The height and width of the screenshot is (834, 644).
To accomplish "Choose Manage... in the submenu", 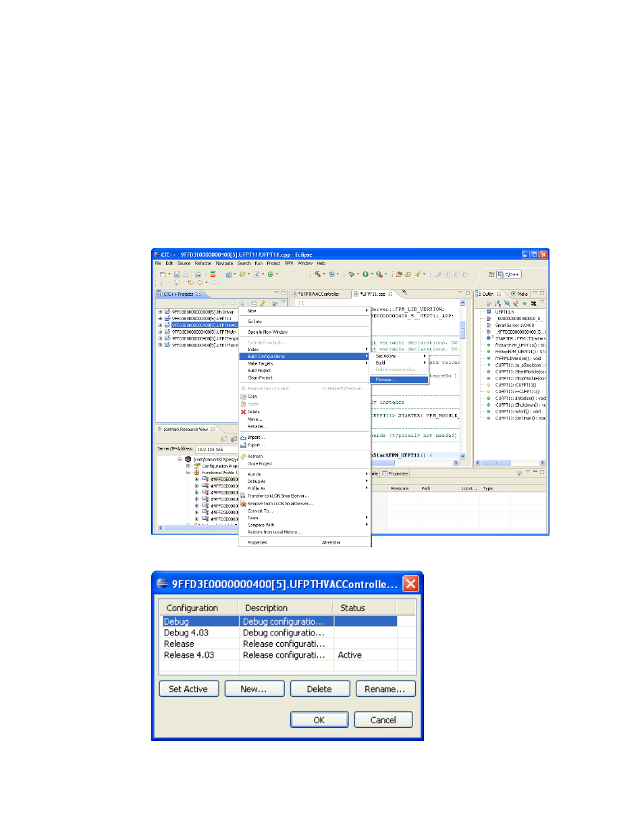I will [399, 380].
